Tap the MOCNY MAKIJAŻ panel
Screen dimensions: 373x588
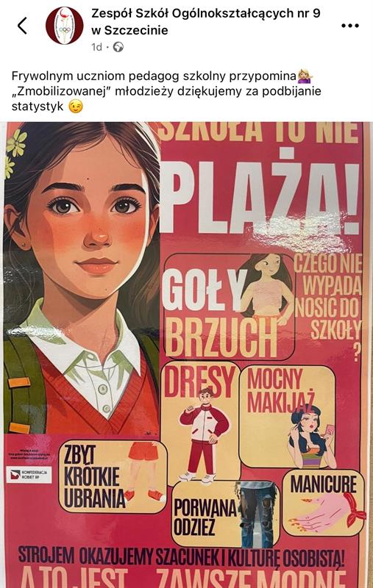point(287,416)
